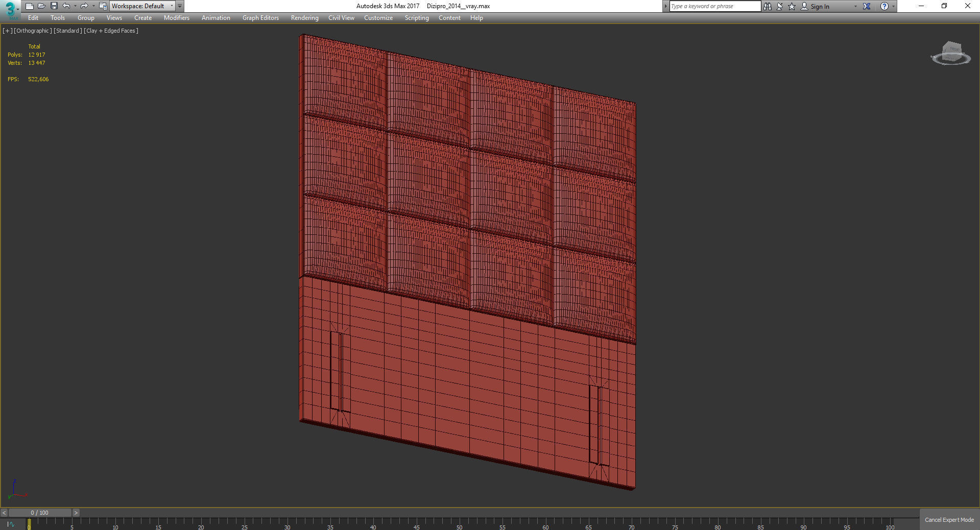Open the Help question mark icon
This screenshot has height=530, width=980.
(885, 6)
